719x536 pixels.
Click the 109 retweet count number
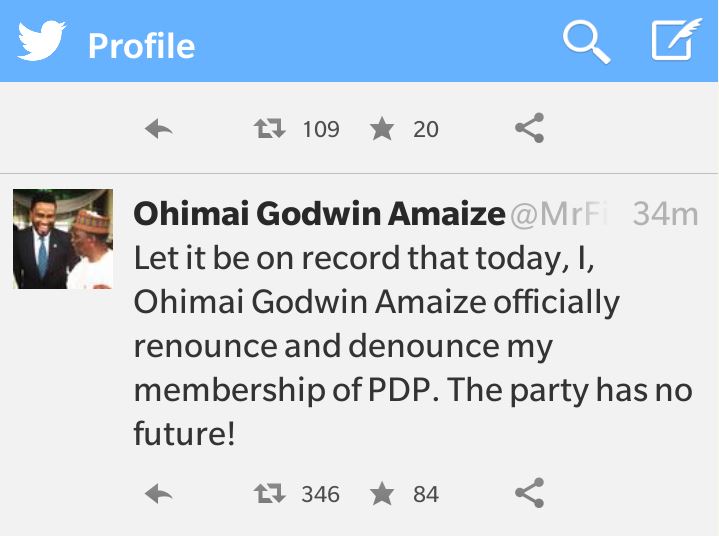coord(321,130)
